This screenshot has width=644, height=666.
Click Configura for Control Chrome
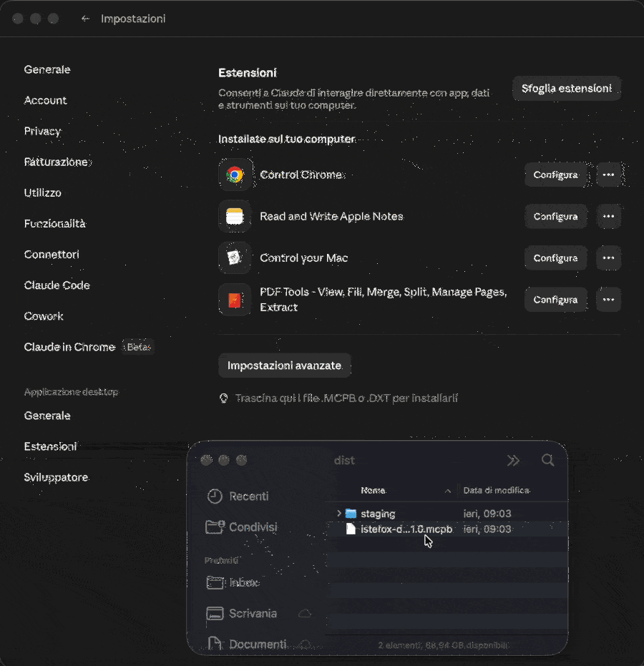pyautogui.click(x=556, y=175)
